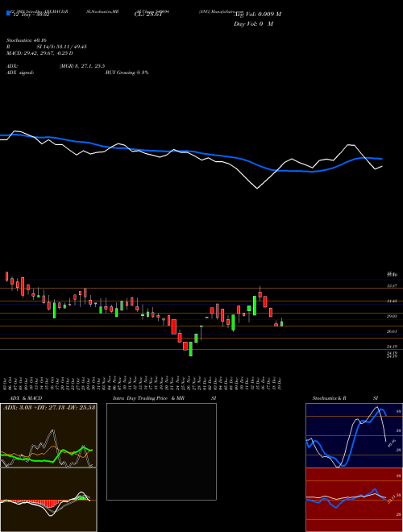This screenshot has width=403, height=532.
Task: Open the blue-background Stochastics chart
Action: pos(354,435)
